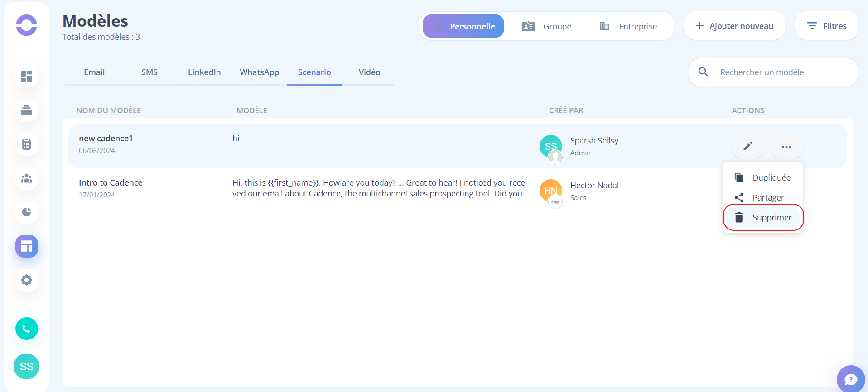This screenshot has width=868, height=392.
Task: Click the search magnifier icon
Action: 703,72
